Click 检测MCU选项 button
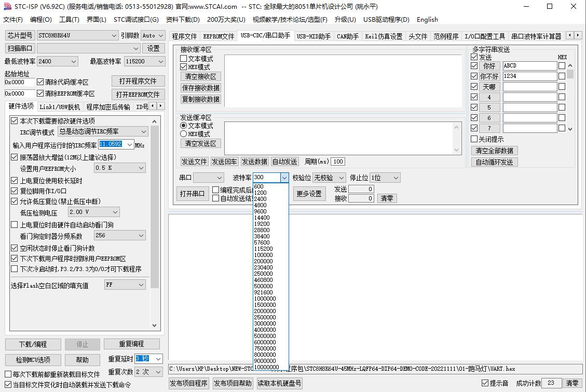The width and height of the screenshot is (586, 392). pos(33,360)
